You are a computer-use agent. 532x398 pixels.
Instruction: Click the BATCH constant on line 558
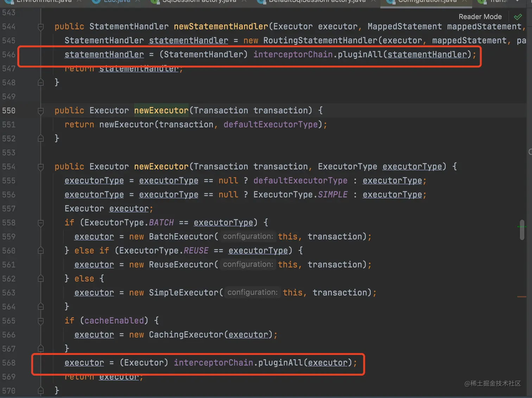[161, 223]
